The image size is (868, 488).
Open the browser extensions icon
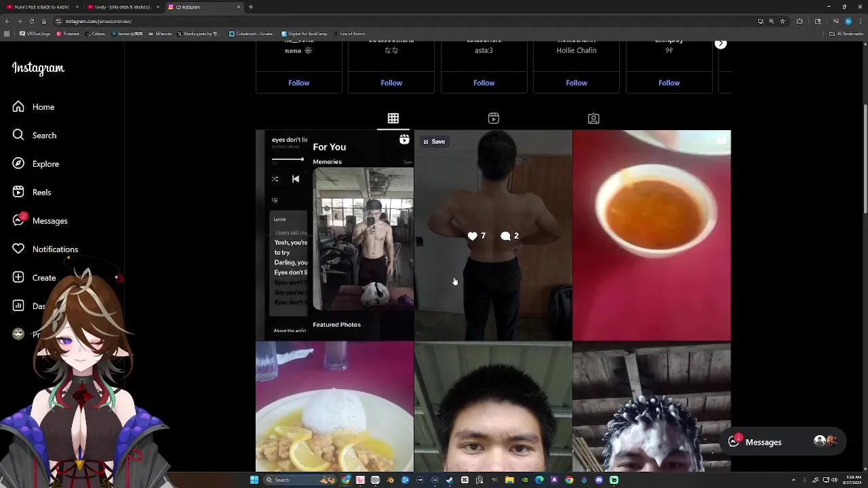800,21
